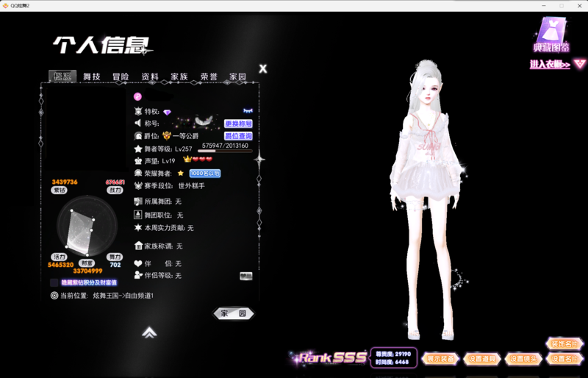Switch to the 冒险 tab
Viewport: 588px width, 378px height.
tap(121, 76)
